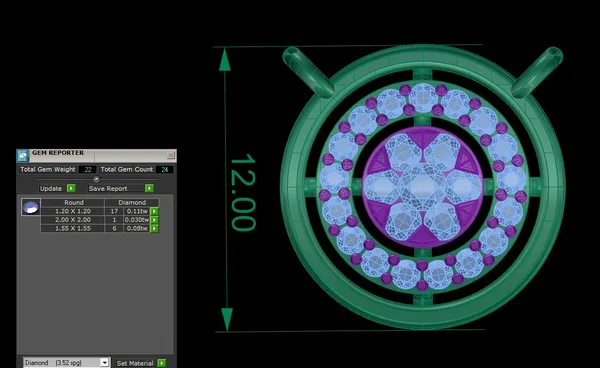
Task: Click the Diamond (3.52 spg) combo box
Action: 67,363
